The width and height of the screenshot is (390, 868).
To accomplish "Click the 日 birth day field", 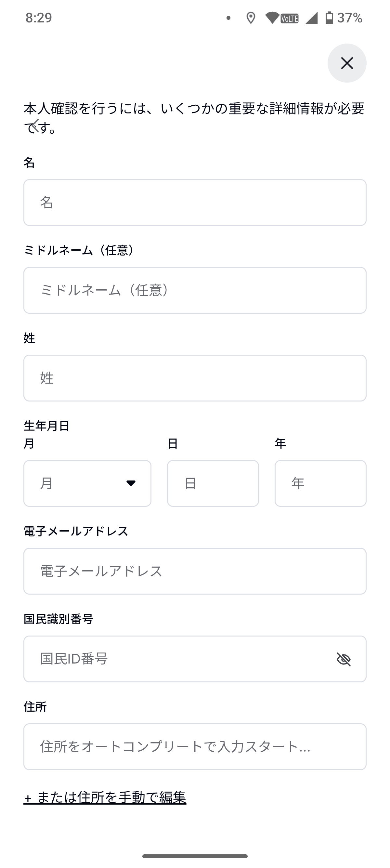I will (x=213, y=483).
